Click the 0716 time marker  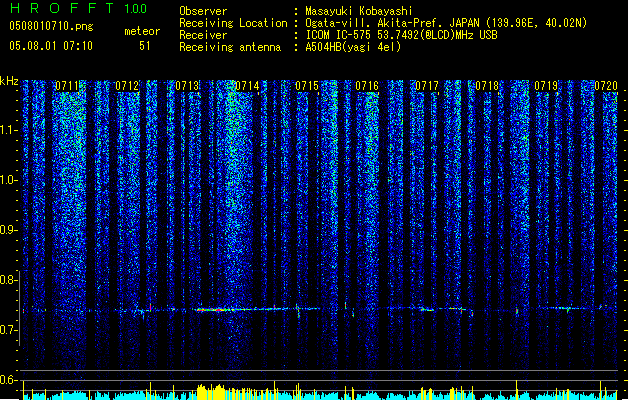pyautogui.click(x=367, y=86)
